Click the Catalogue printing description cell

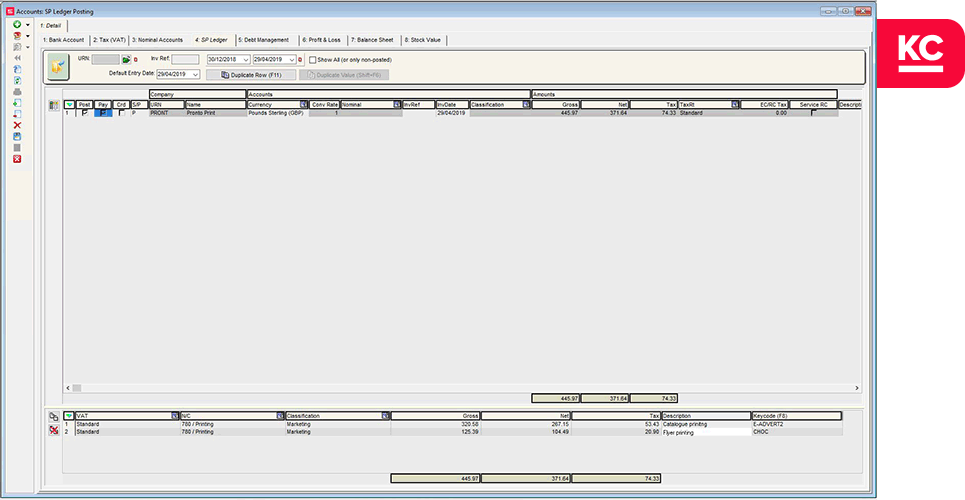click(707, 424)
